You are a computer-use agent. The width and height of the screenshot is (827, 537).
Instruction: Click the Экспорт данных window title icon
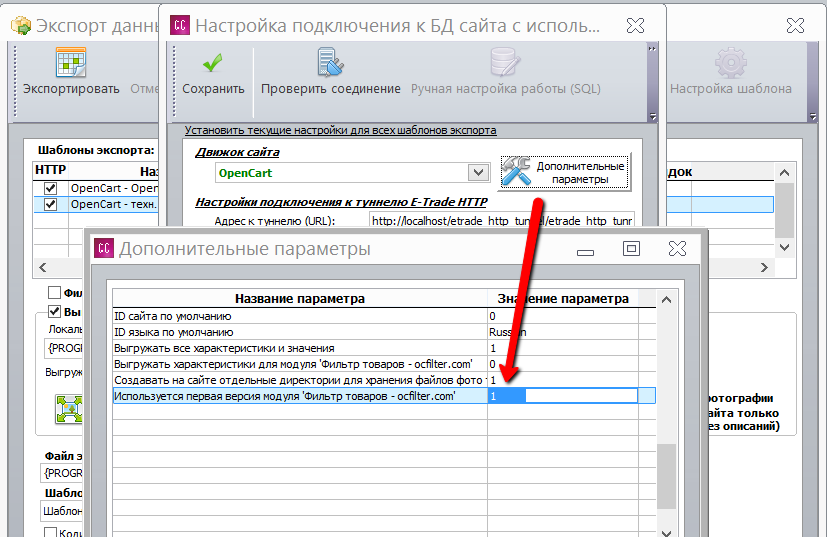(21, 25)
